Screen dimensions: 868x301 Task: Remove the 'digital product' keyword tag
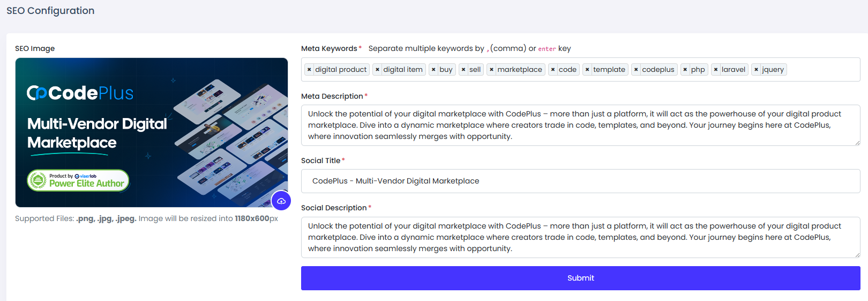309,70
